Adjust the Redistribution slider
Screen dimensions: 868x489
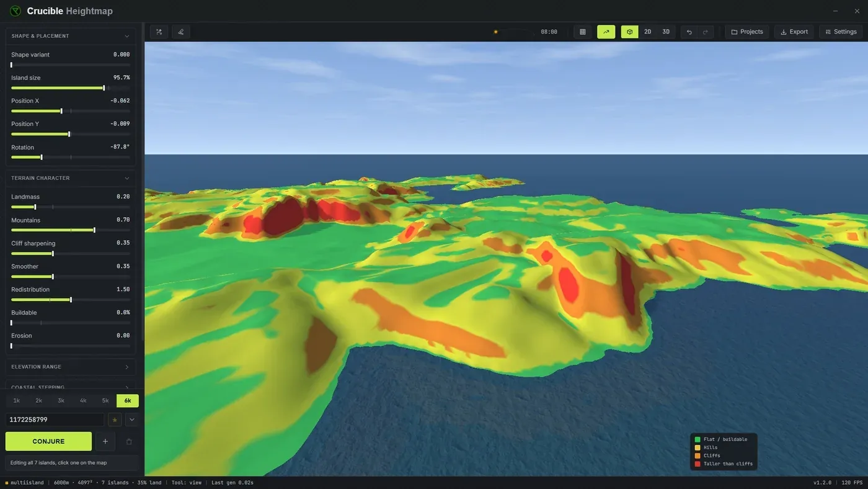tap(71, 300)
